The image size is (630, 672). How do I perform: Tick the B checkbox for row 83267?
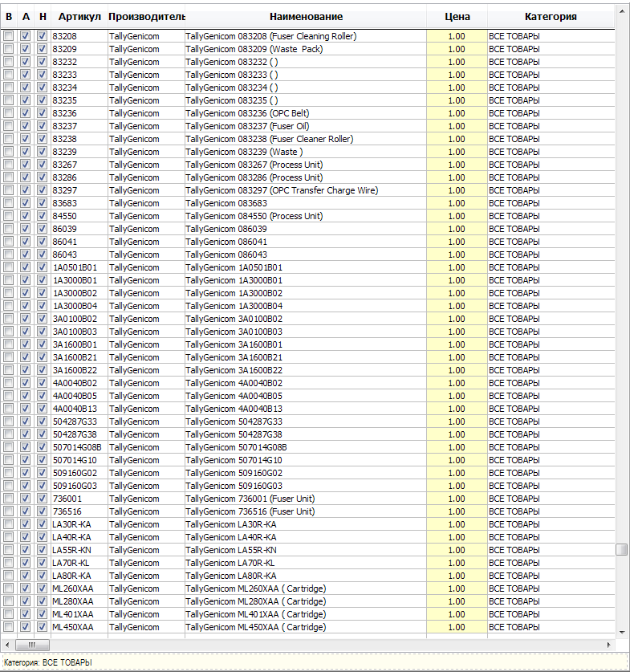pos(9,165)
